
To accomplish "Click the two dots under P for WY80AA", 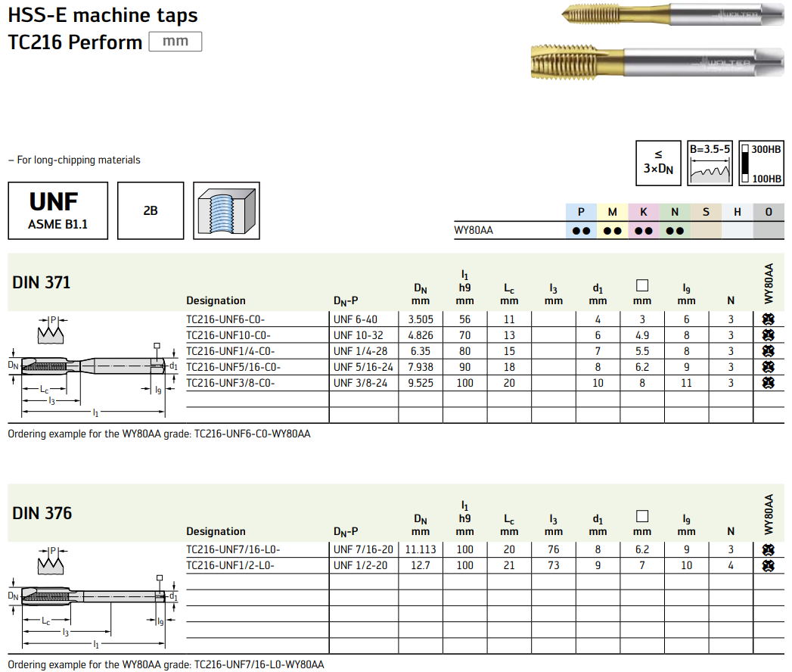I will click(581, 231).
